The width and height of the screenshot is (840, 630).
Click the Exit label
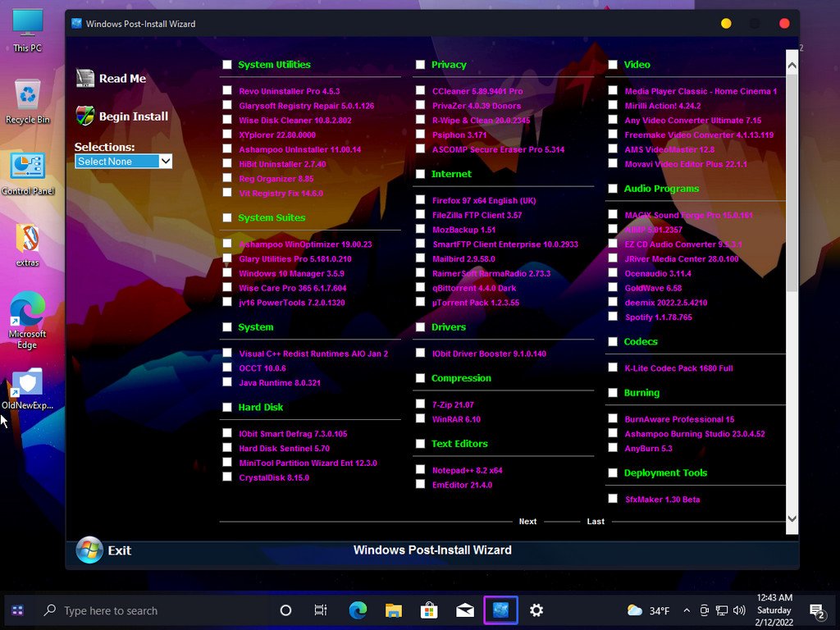click(x=120, y=550)
